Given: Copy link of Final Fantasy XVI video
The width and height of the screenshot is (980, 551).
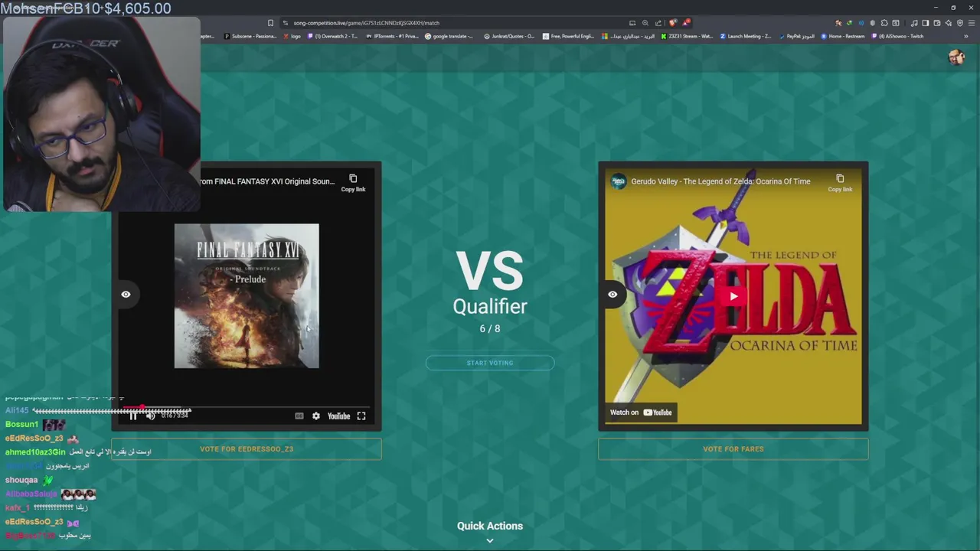Looking at the screenshot, I should point(353,183).
